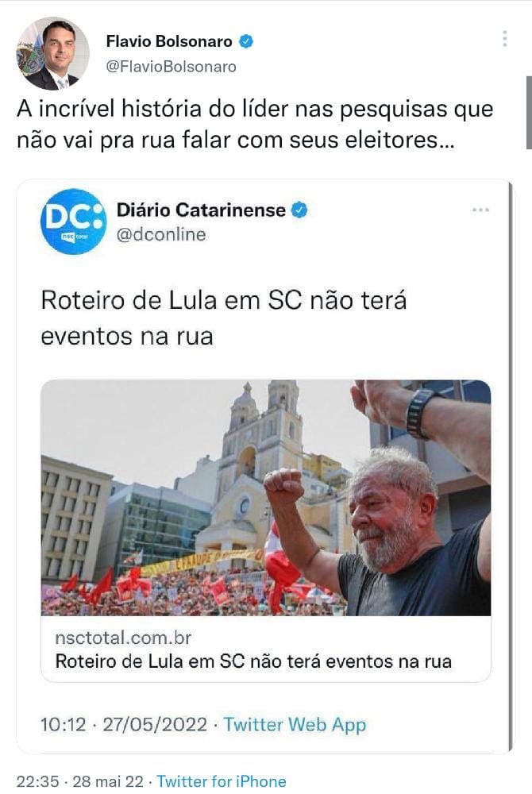The width and height of the screenshot is (532, 794).
Task: Click the verified badge beside Flavio Bolsonaro
Action: coord(246,41)
